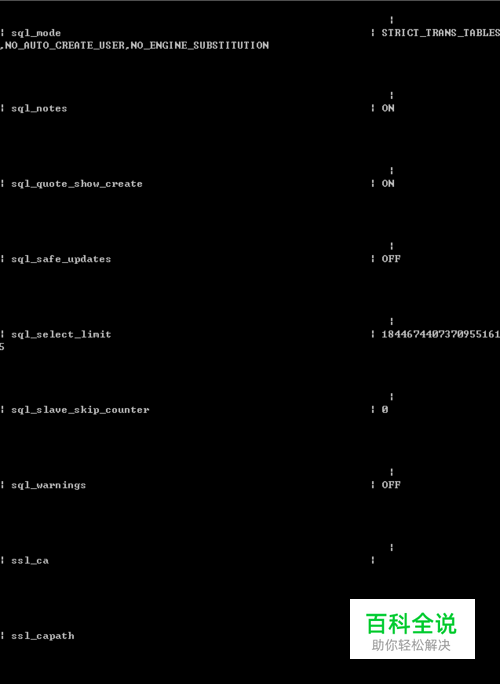Click the sql_warnings variable name

tap(48, 486)
